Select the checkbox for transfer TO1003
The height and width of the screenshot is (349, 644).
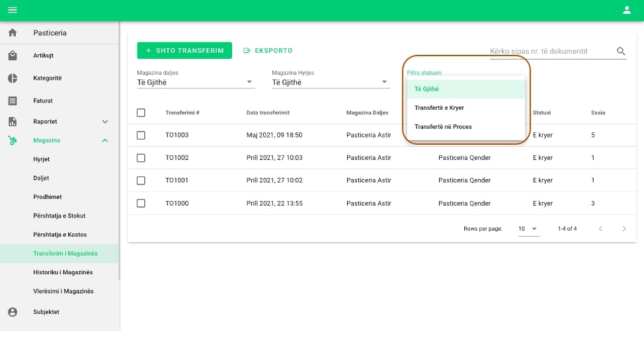(x=141, y=135)
